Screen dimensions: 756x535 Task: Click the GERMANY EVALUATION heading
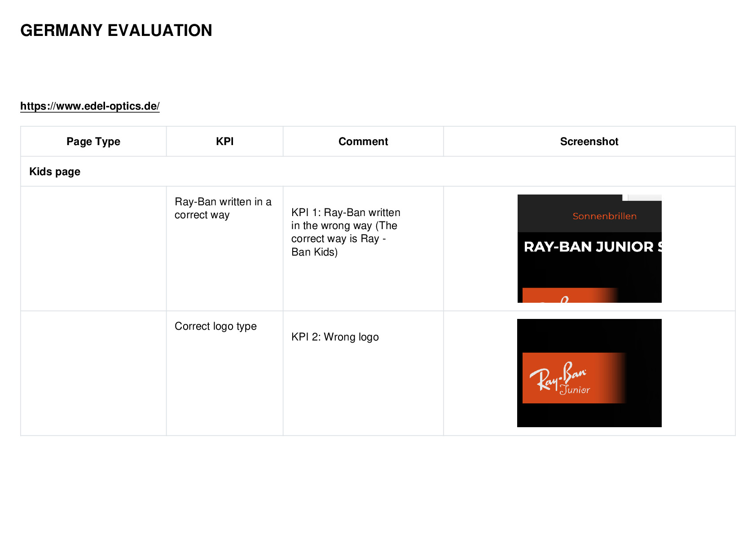click(116, 31)
